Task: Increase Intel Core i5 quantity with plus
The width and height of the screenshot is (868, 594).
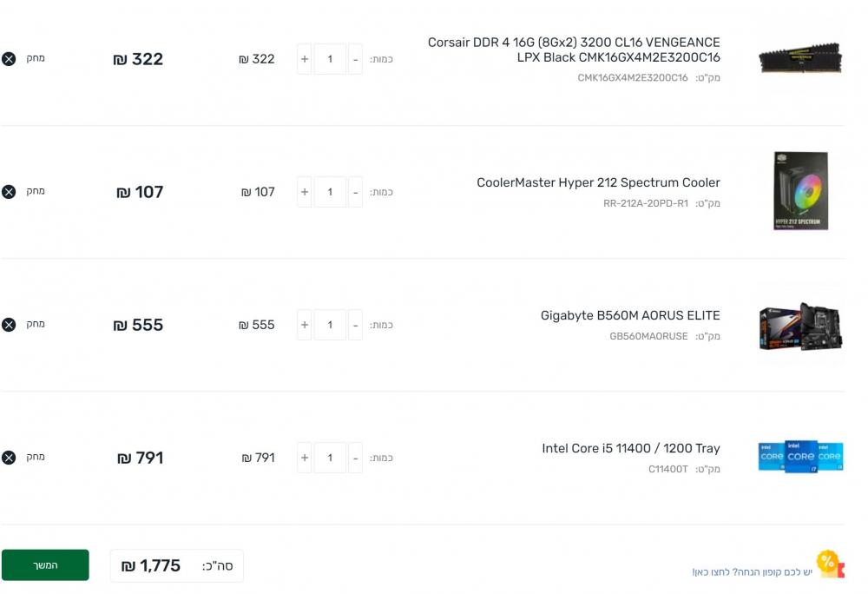Action: pos(305,458)
